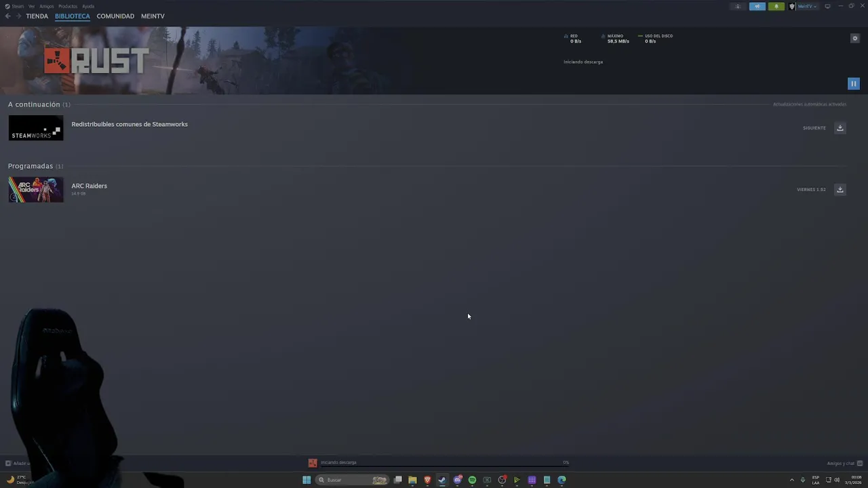This screenshot has height=488, width=868.
Task: Switch to Big Picture mode icon
Action: pos(827,6)
